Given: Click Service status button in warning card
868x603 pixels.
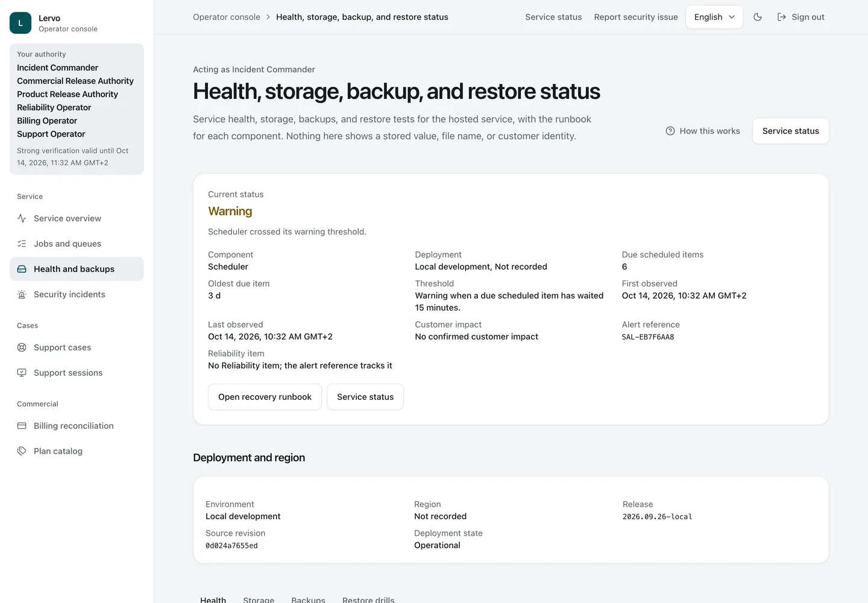Looking at the screenshot, I should point(365,397).
